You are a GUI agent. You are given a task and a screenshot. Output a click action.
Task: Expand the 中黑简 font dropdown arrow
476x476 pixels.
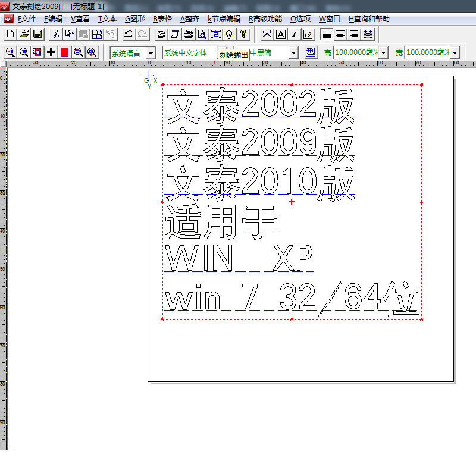coord(293,53)
